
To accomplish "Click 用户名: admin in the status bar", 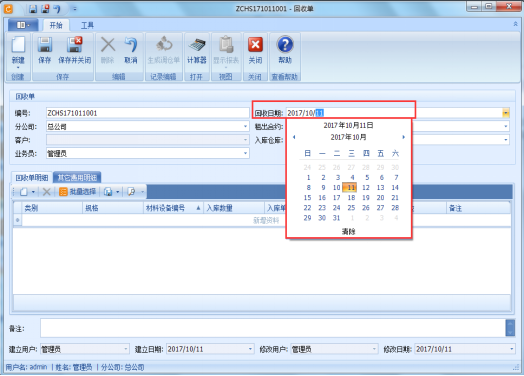I will click(26, 367).
